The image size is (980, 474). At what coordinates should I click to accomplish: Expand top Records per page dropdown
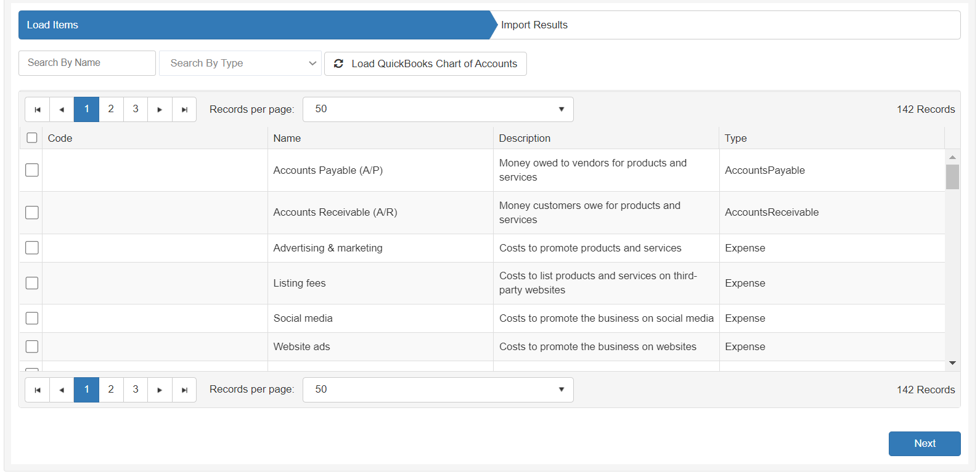tap(438, 110)
